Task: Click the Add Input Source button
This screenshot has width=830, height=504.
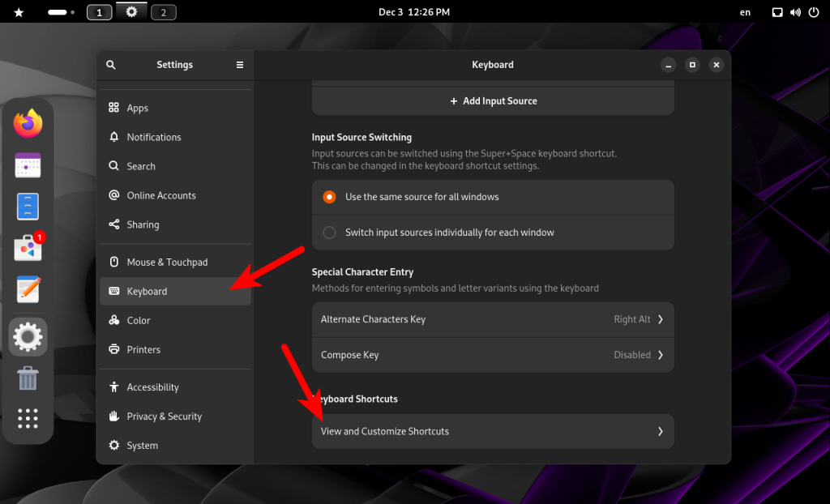Action: click(493, 101)
